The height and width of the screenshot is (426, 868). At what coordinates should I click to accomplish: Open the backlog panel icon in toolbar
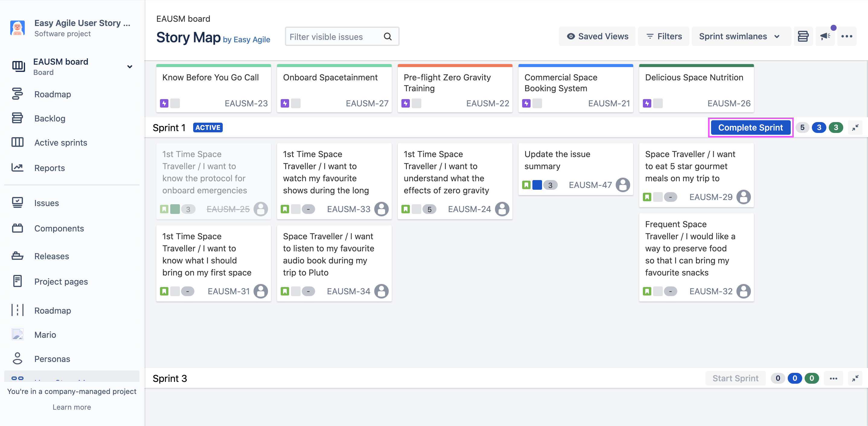[803, 37]
